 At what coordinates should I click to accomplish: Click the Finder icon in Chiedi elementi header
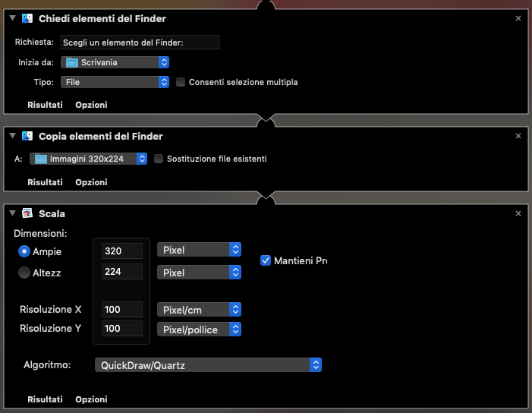click(x=28, y=18)
